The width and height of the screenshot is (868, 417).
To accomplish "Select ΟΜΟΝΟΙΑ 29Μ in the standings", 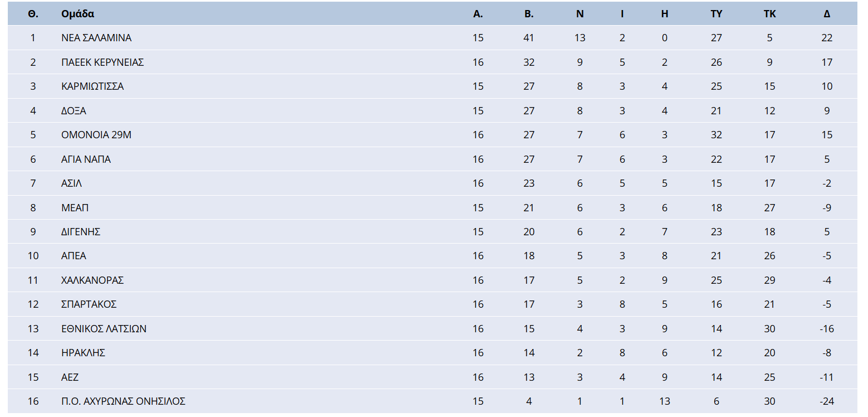I will tap(96, 135).
